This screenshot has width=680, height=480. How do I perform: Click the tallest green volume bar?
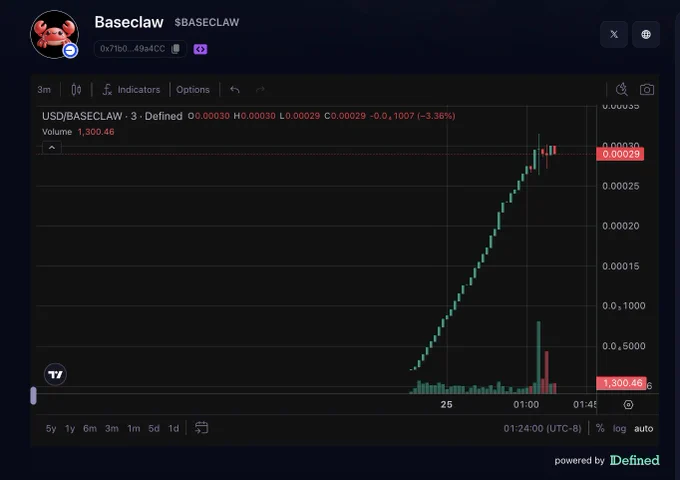(539, 357)
